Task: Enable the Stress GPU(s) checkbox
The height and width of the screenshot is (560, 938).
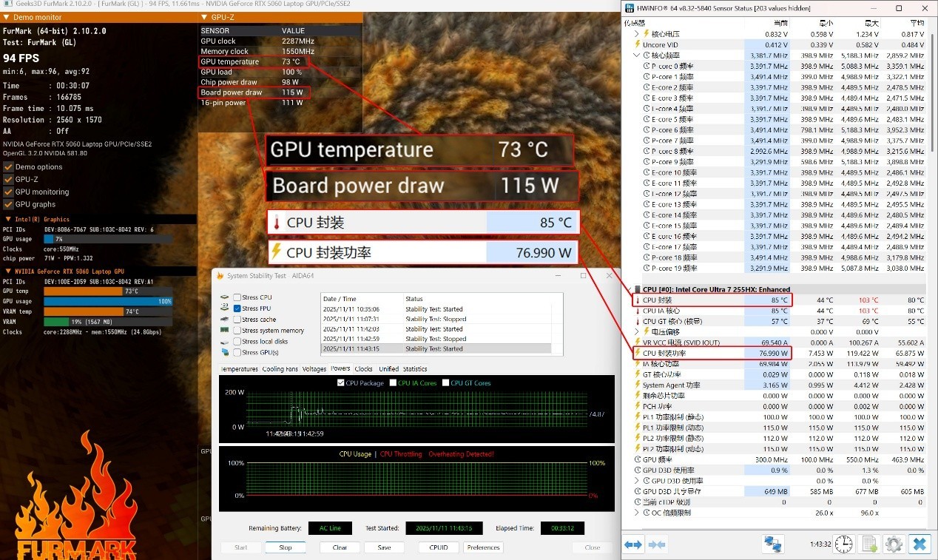Action: coord(237,352)
